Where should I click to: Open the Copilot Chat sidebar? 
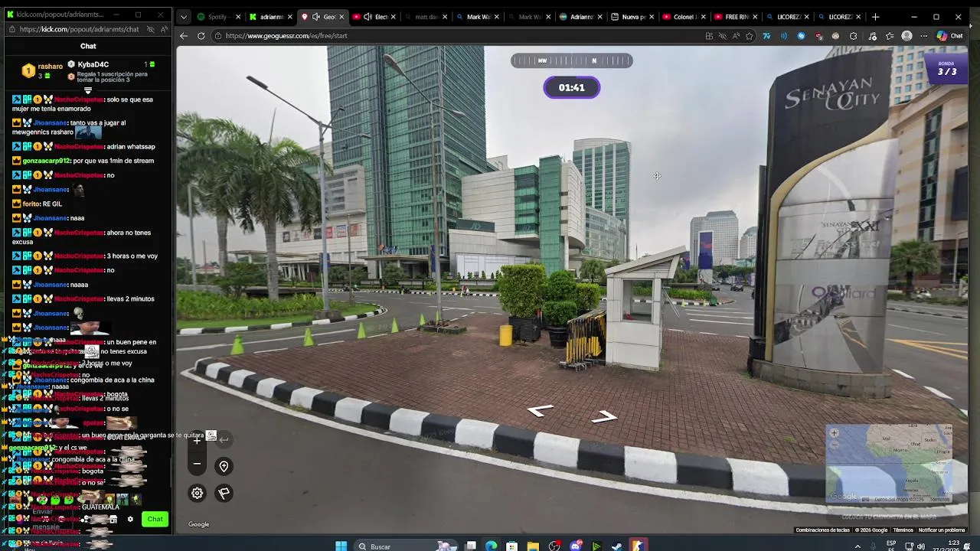(950, 35)
